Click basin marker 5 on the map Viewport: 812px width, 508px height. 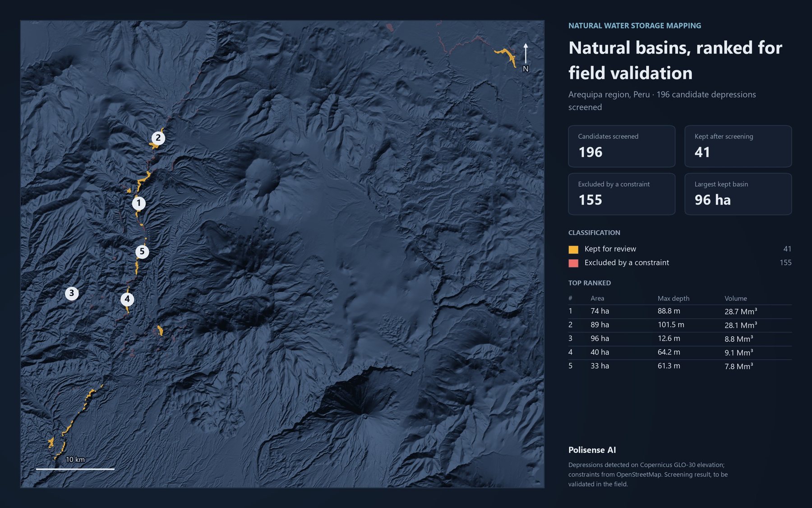point(142,252)
